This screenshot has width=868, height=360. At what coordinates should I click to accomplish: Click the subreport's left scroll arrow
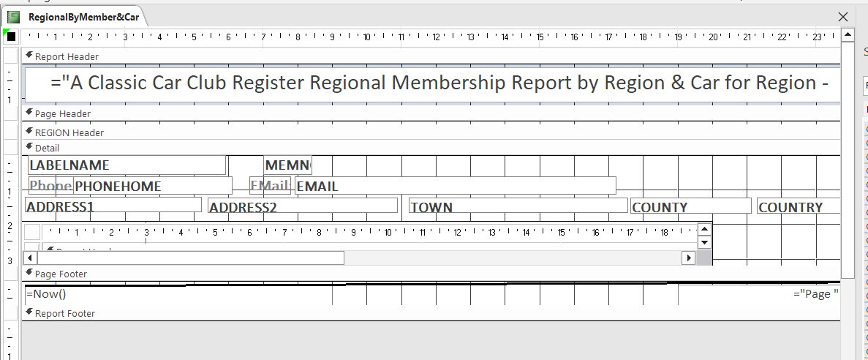tap(30, 258)
